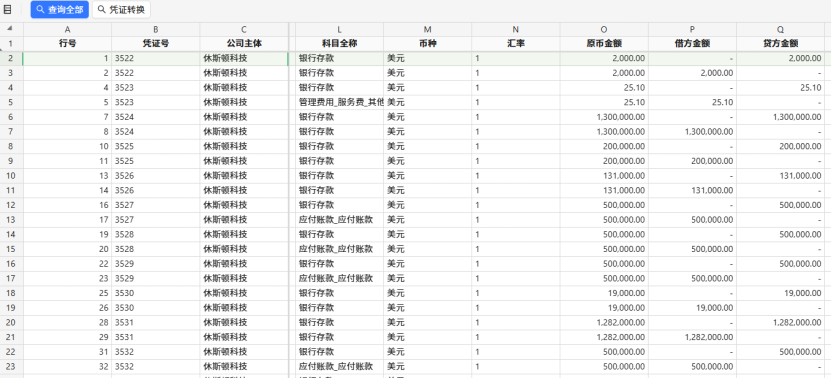Click the 凭证号 header cell
This screenshot has width=831, height=378.
click(156, 43)
